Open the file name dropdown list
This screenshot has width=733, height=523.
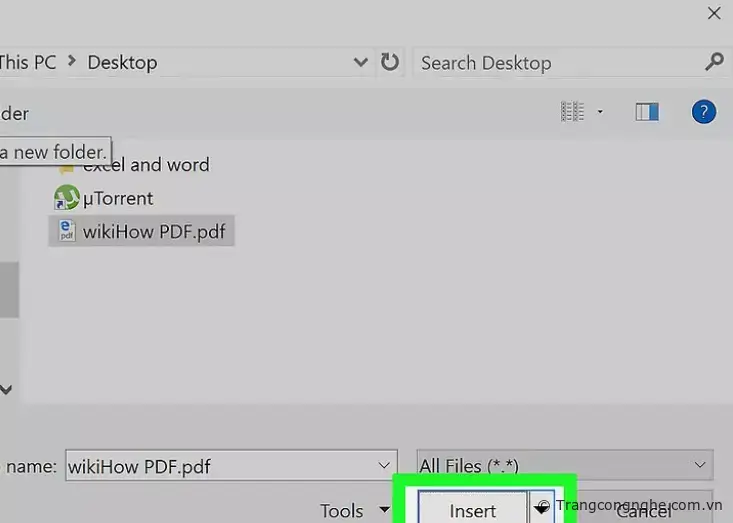coord(384,465)
